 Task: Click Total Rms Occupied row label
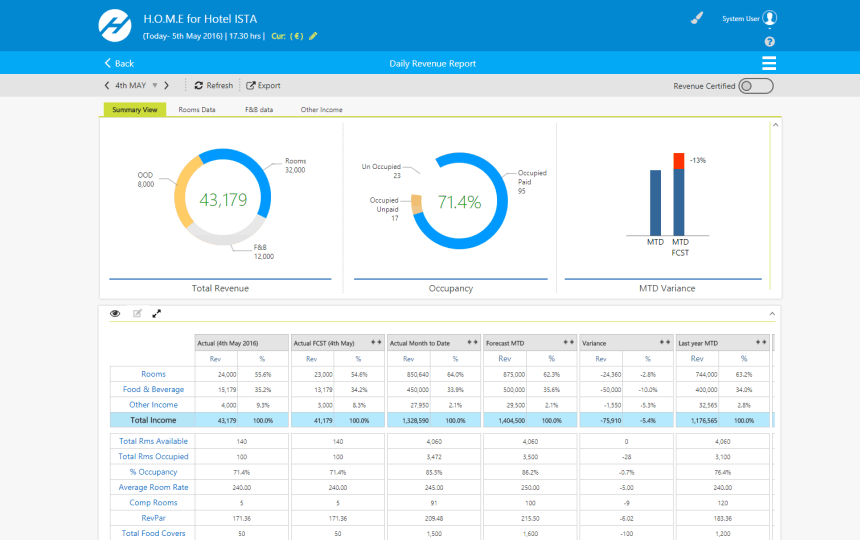coord(153,456)
